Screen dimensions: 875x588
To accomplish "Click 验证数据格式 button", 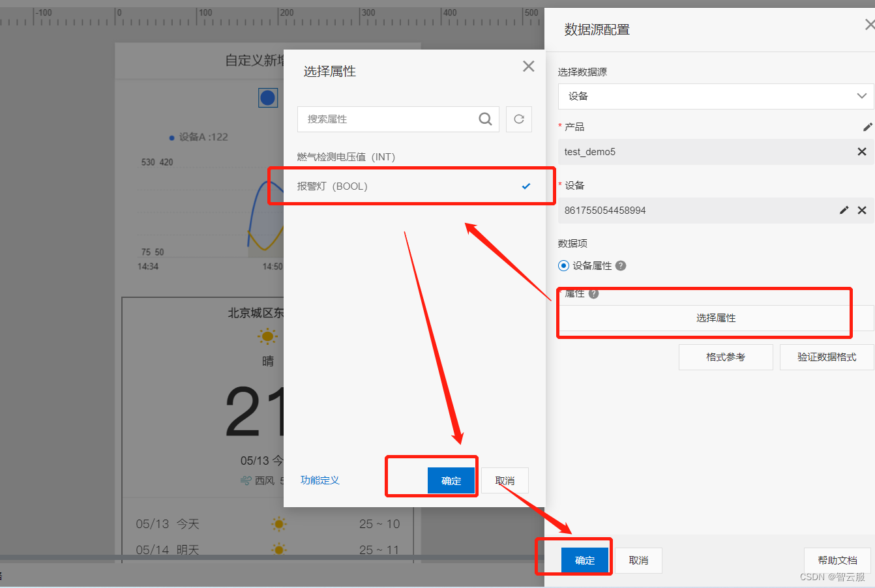I will tap(827, 357).
